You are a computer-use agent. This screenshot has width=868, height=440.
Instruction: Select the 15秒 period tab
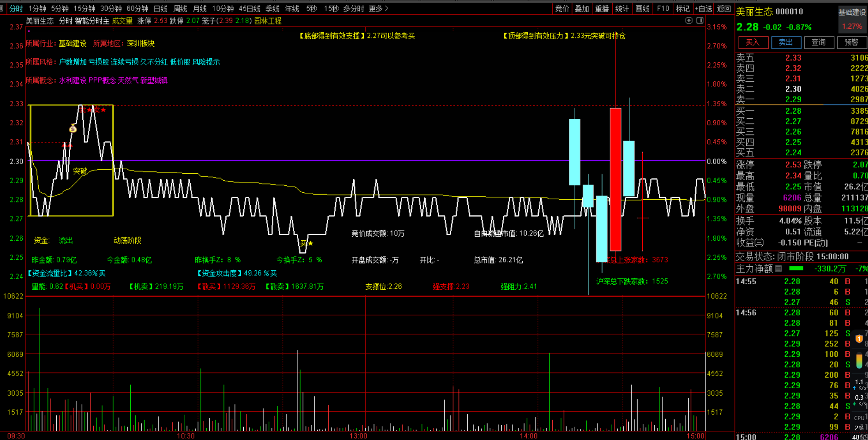[331, 8]
